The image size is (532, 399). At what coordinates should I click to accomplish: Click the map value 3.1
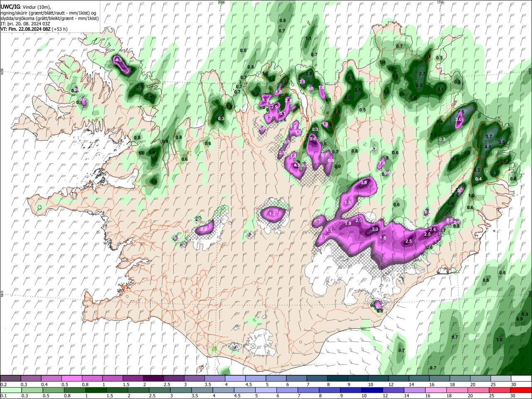tap(282, 113)
